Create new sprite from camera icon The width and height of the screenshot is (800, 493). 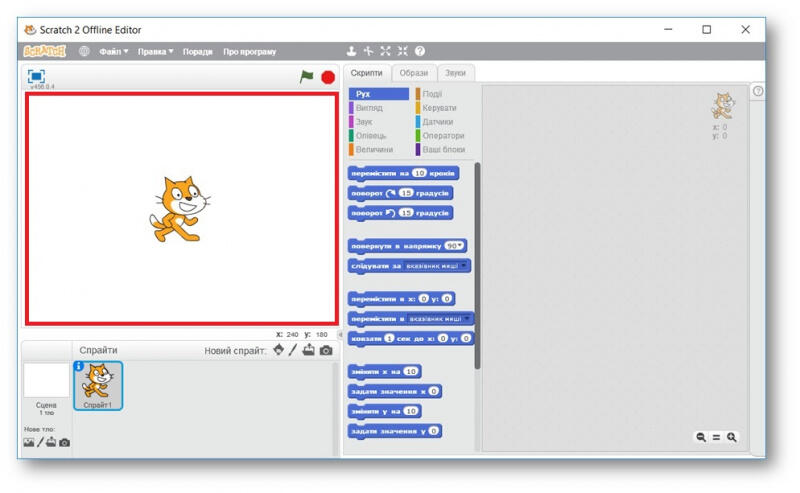pyautogui.click(x=326, y=351)
